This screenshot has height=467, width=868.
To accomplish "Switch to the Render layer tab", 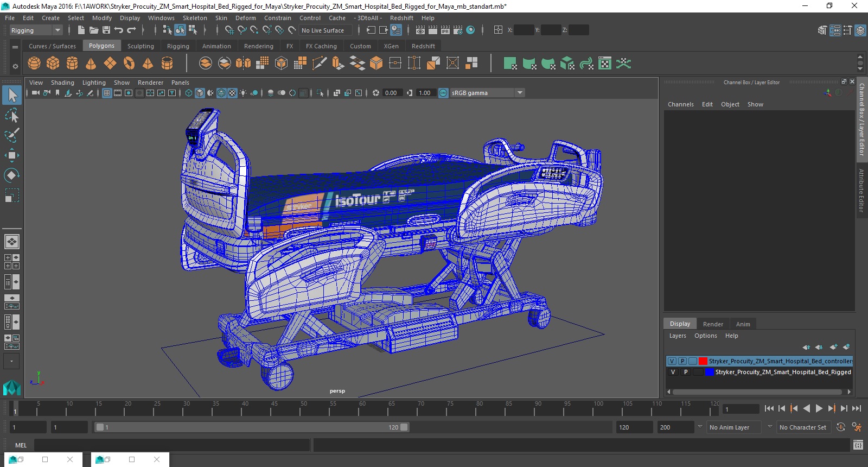I will [x=713, y=324].
